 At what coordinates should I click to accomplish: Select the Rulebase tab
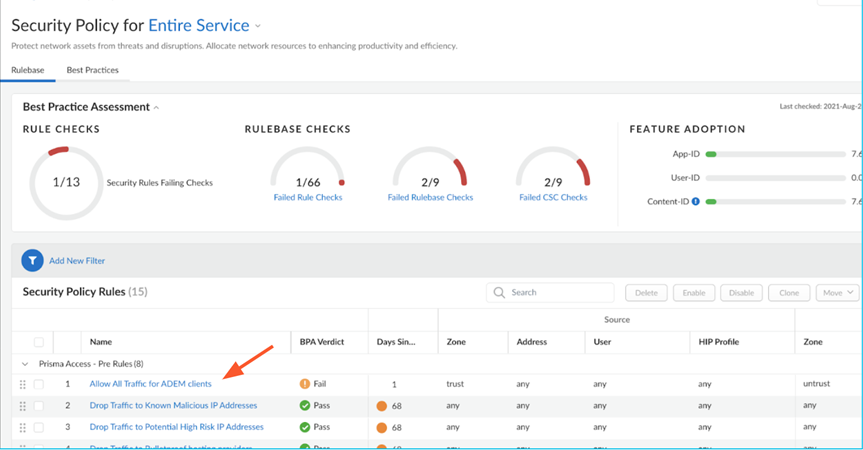(x=27, y=70)
